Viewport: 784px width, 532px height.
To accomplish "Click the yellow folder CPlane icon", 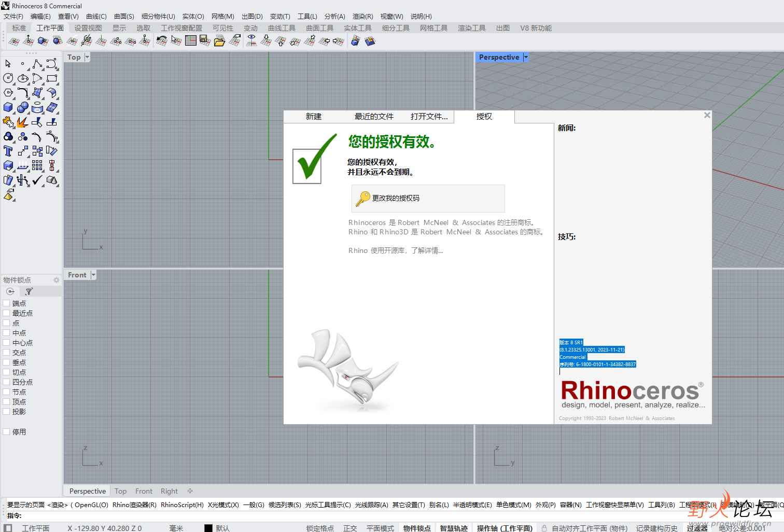I will pos(220,41).
